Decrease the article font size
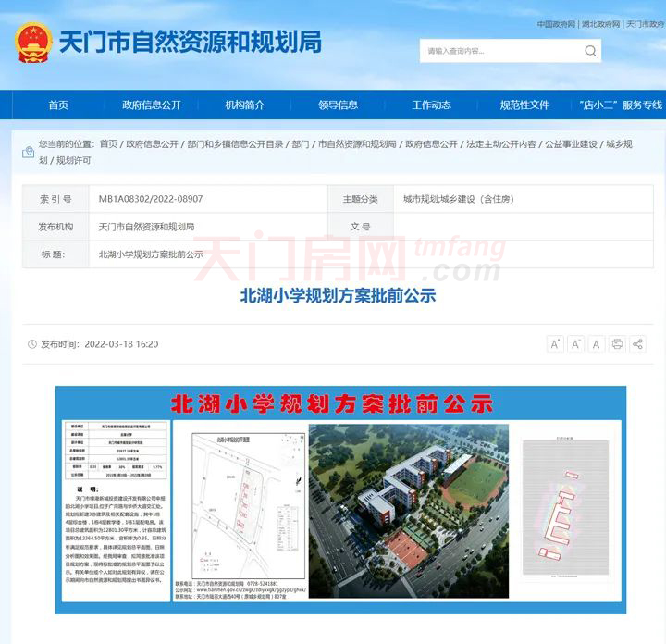 point(576,344)
